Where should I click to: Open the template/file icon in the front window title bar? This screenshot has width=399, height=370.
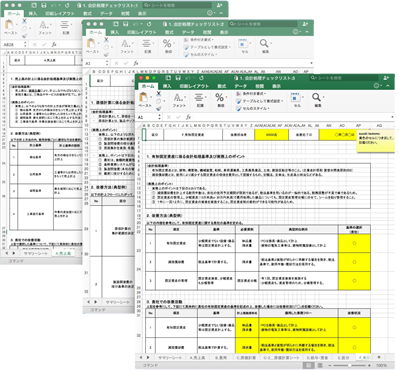pyautogui.click(x=168, y=78)
